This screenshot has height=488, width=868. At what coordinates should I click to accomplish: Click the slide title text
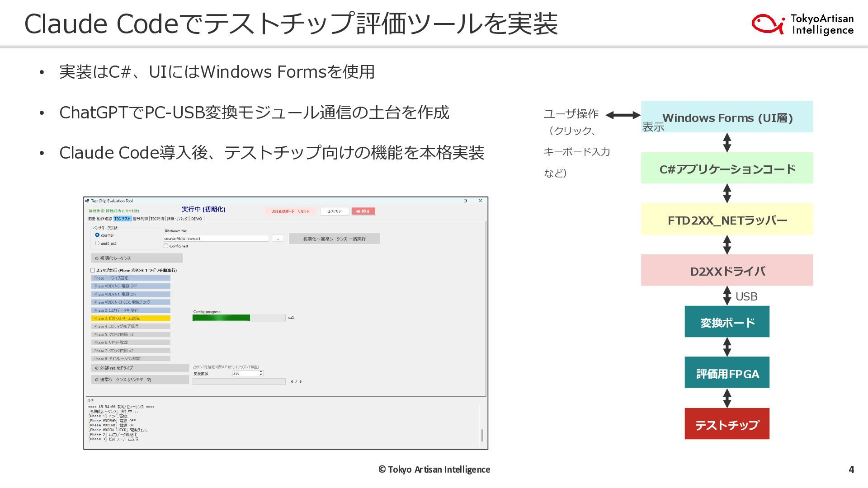pyautogui.click(x=291, y=23)
